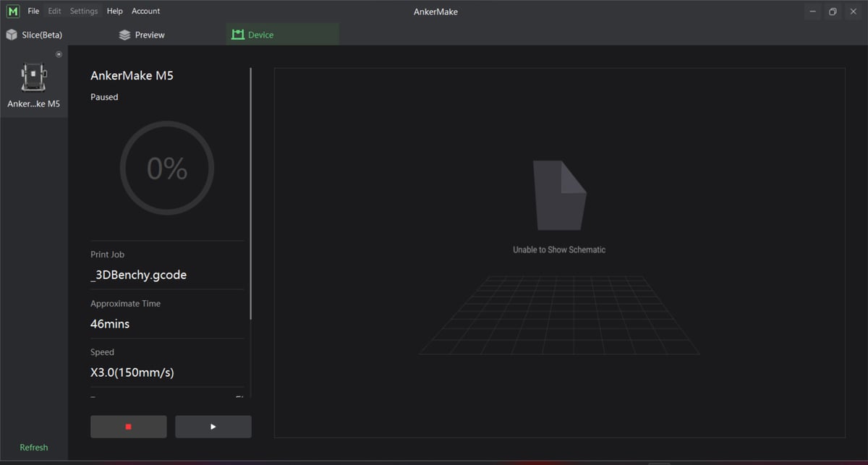The image size is (868, 465).
Task: Switch to the Preview tab
Action: [142, 35]
